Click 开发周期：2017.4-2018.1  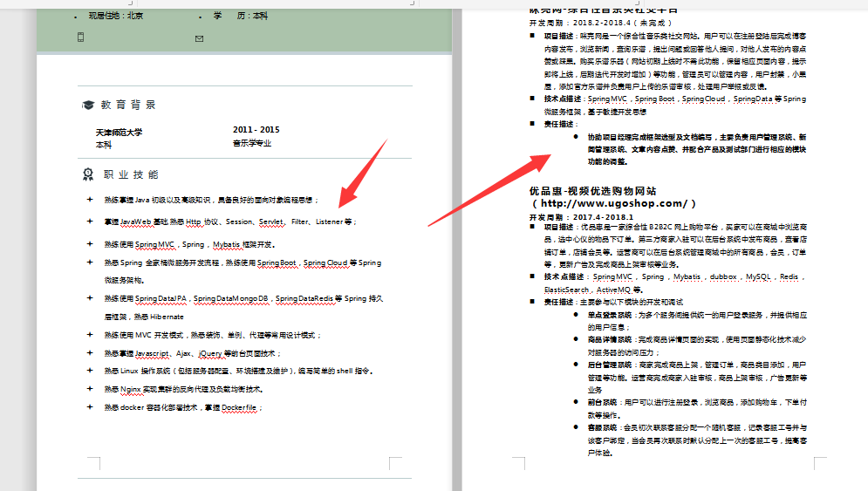581,217
